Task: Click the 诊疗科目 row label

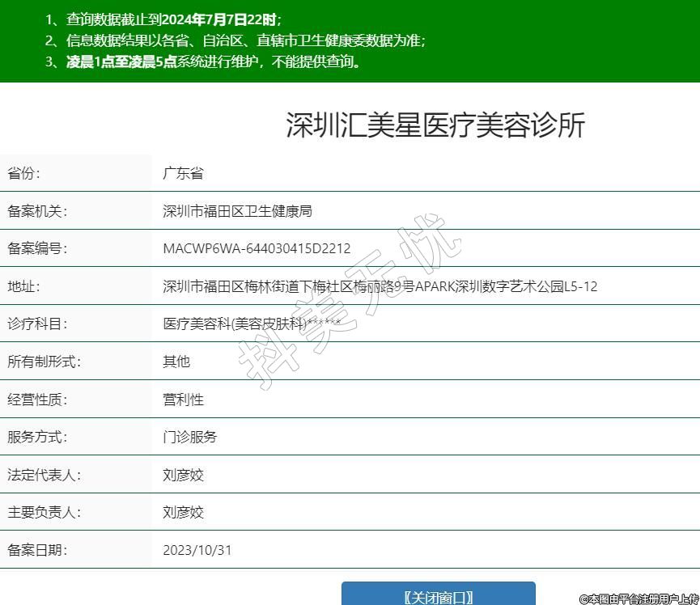Action: 37,324
